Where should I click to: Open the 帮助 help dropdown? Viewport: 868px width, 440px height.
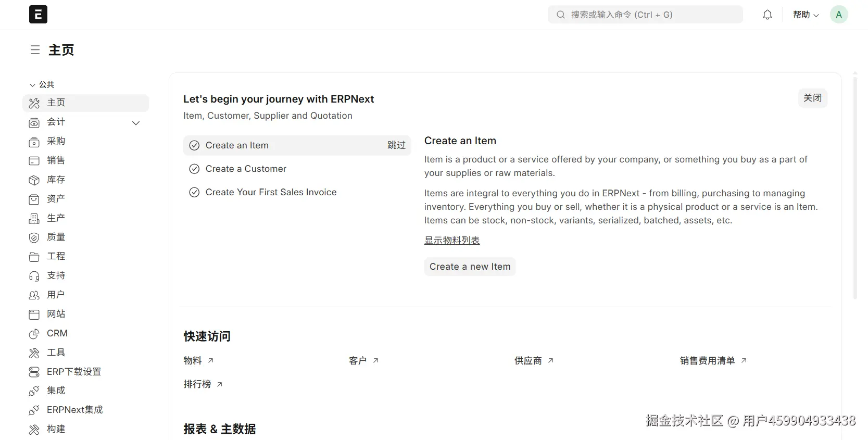806,15
